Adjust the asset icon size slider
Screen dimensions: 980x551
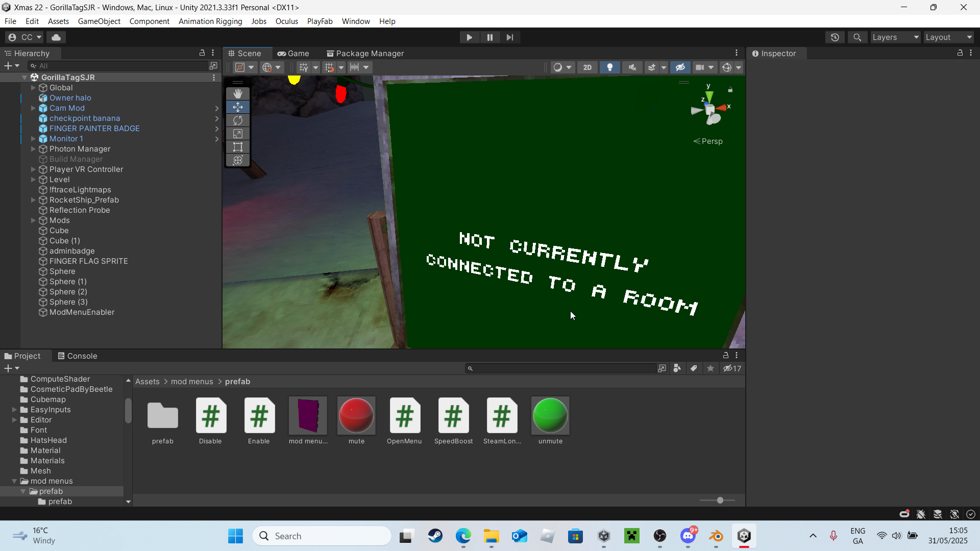[720, 500]
